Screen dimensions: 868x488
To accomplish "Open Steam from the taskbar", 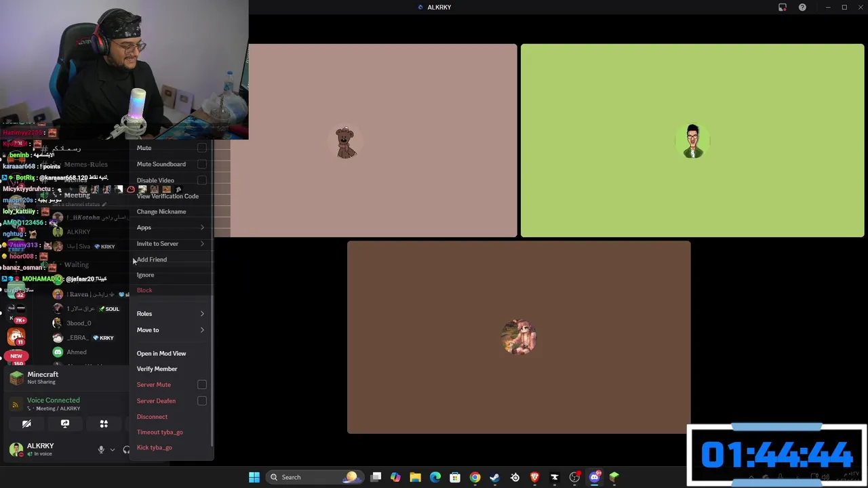I will 494,477.
